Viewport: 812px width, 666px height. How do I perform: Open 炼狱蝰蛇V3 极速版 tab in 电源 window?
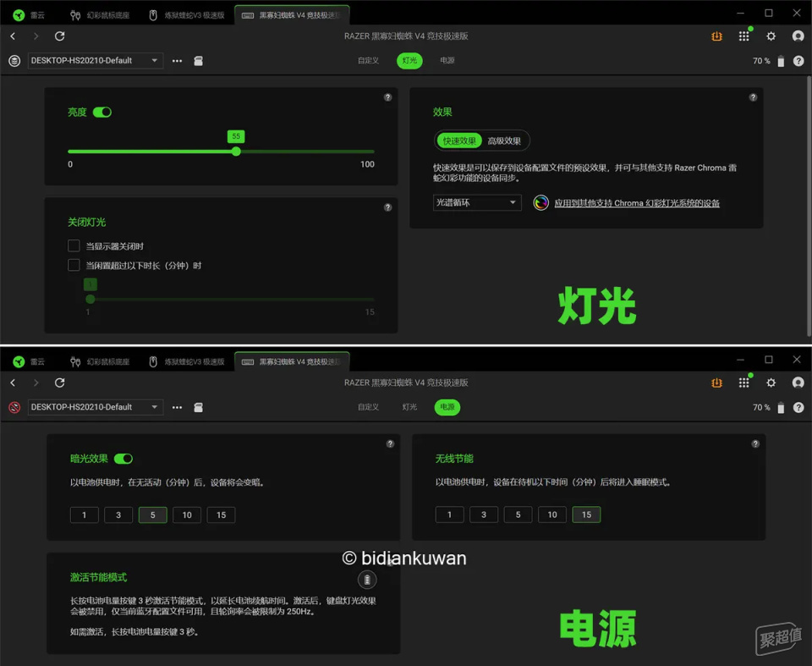188,361
